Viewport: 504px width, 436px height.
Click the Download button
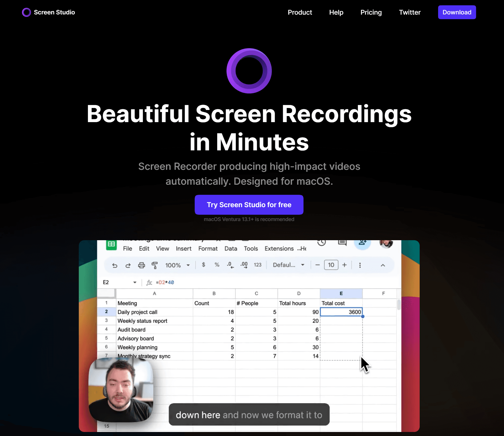pos(457,12)
